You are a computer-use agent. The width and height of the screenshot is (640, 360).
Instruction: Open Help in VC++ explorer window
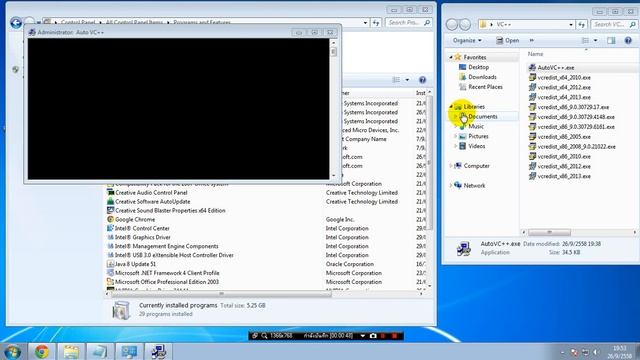pos(628,40)
